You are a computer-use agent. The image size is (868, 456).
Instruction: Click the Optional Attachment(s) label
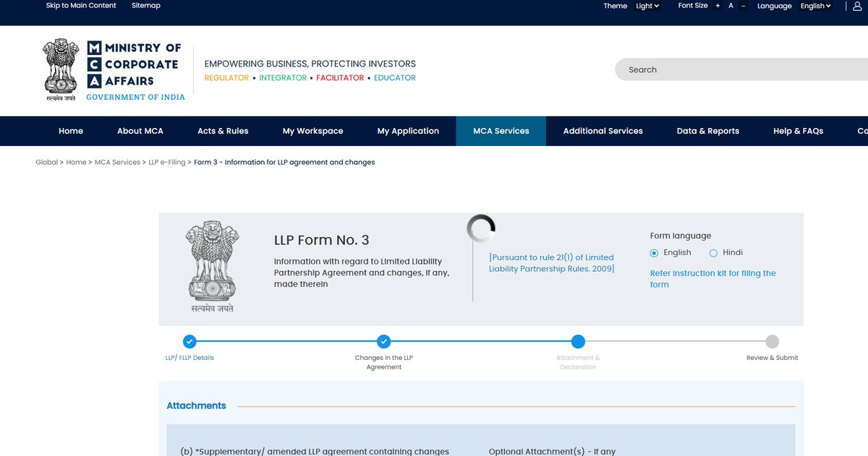(x=552, y=451)
